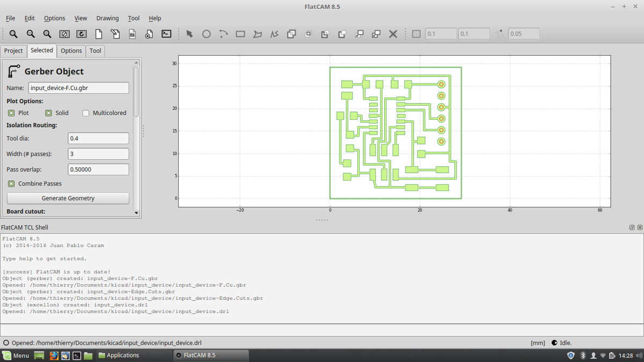
Task: Toggle the Snap to grid icon
Action: pyautogui.click(x=416, y=34)
